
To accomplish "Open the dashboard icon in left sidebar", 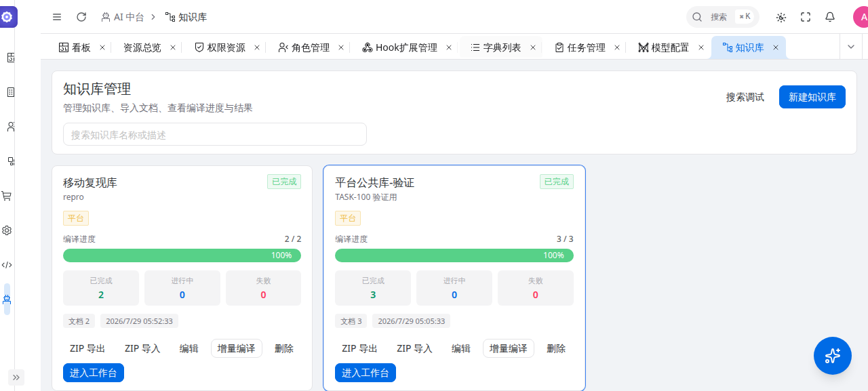I will [11, 58].
